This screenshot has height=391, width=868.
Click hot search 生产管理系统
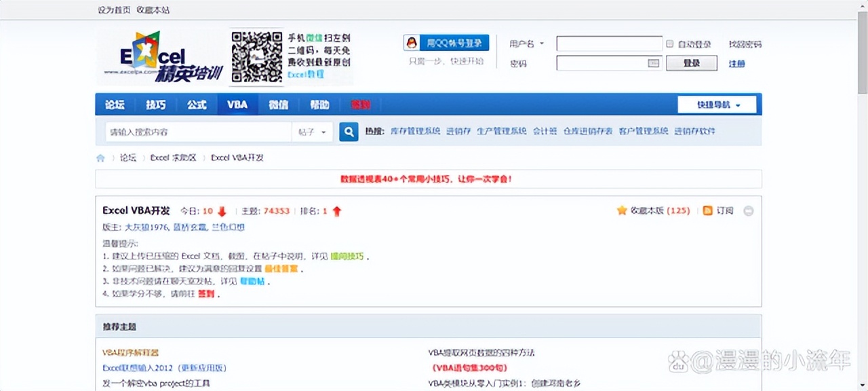coord(501,131)
